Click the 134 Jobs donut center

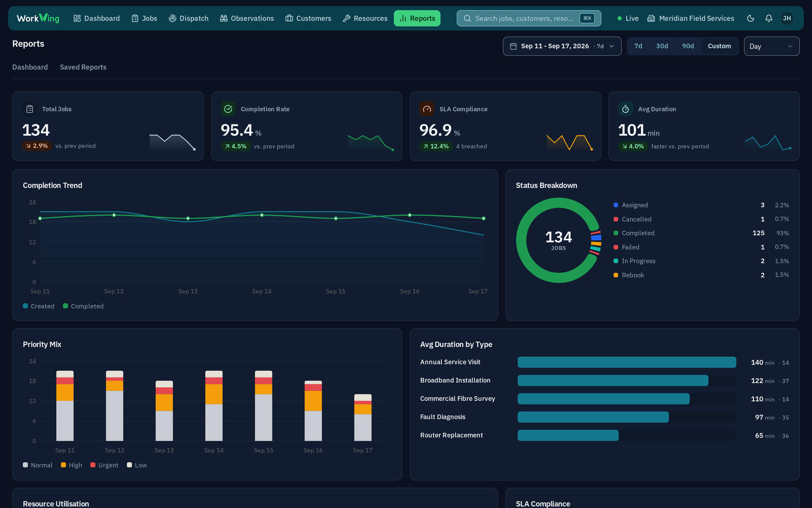[x=558, y=240]
